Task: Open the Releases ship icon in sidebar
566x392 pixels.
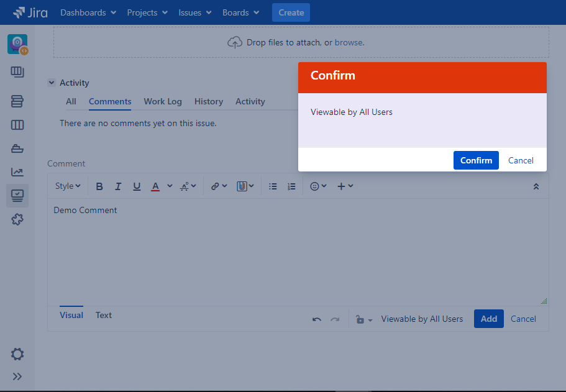Action: pos(17,148)
